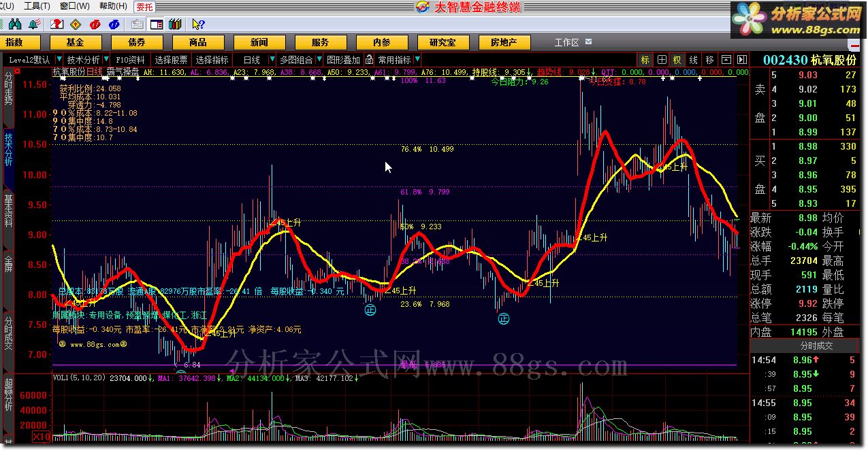Click the 商品 yellow button
868x451 pixels.
197,42
